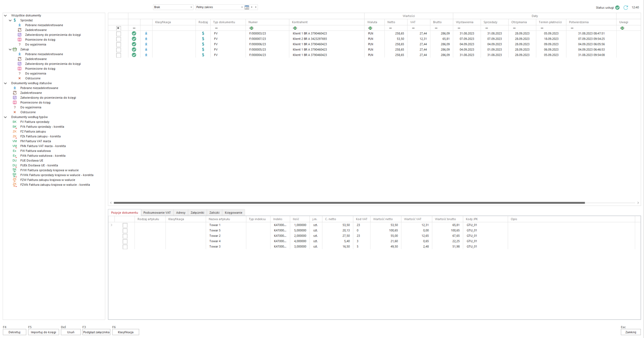Open Przeniesione do ksiąg under Zakup

(x=40, y=69)
